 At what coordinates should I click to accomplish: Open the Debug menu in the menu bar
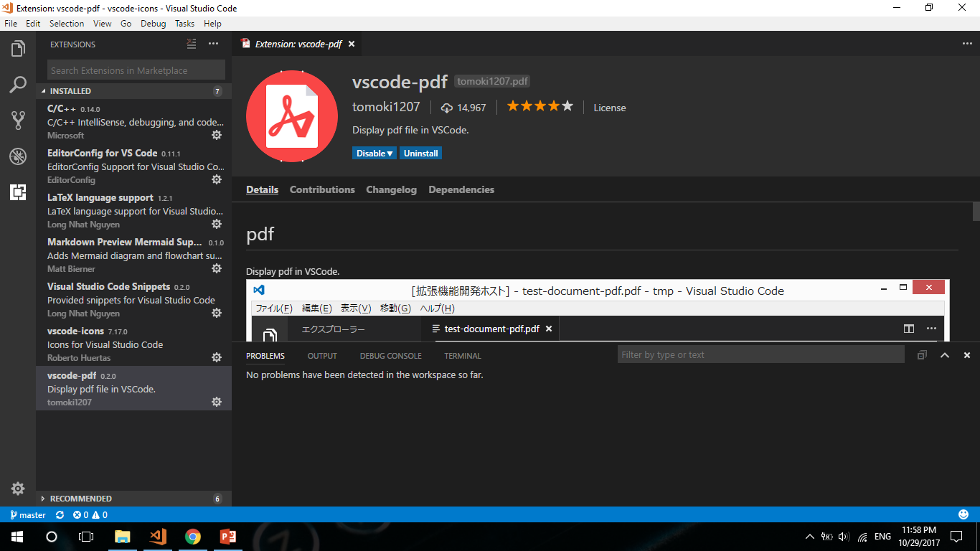point(153,23)
